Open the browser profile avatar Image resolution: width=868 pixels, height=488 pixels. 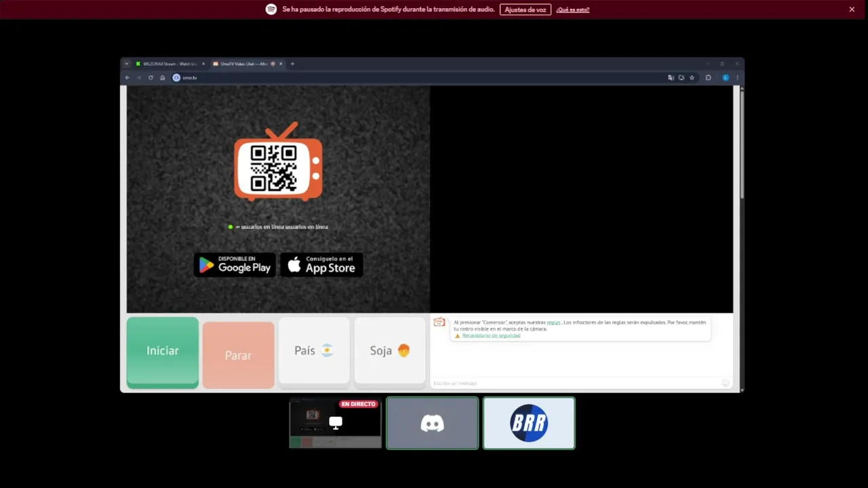point(726,78)
